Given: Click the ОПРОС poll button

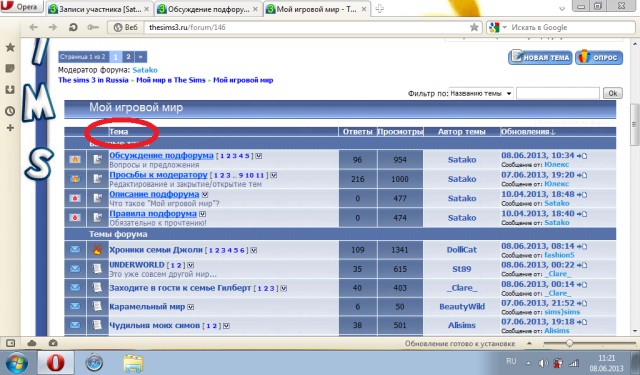Looking at the screenshot, I should click(599, 57).
